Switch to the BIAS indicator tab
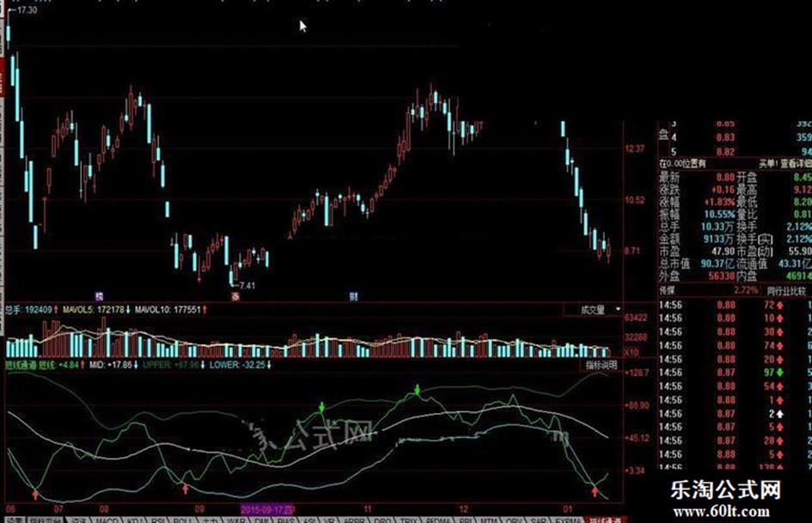The height and width of the screenshot is (523, 812). 286,520
